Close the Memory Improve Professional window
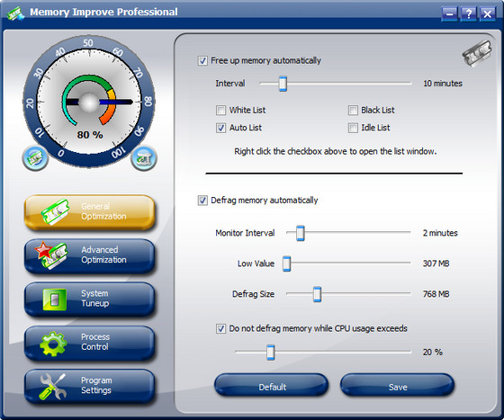Viewport: 504px width, 420px height. [x=487, y=14]
